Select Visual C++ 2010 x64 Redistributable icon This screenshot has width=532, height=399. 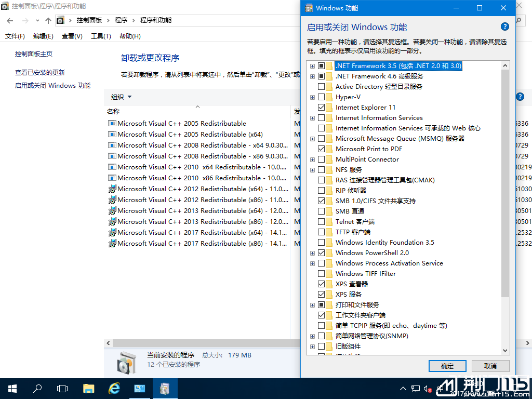(112, 167)
